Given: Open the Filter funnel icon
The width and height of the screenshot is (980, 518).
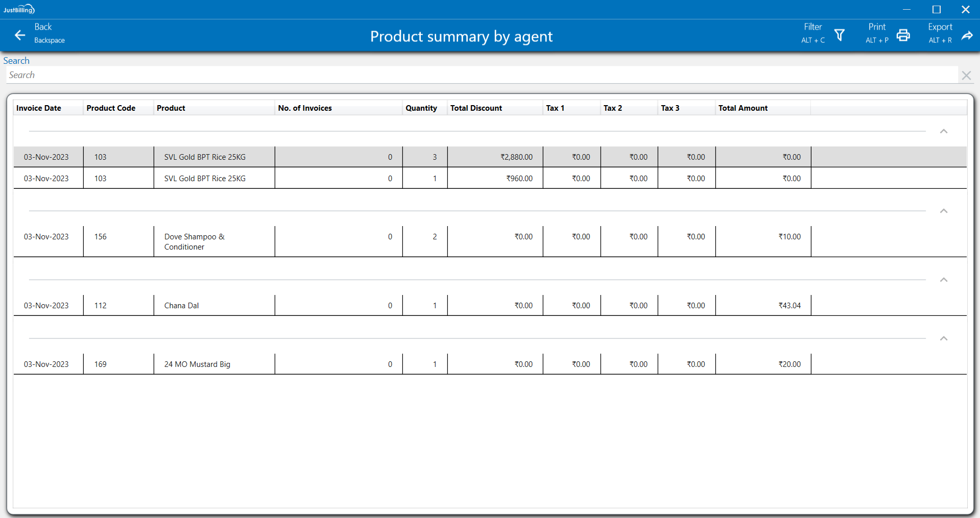Looking at the screenshot, I should pos(839,35).
